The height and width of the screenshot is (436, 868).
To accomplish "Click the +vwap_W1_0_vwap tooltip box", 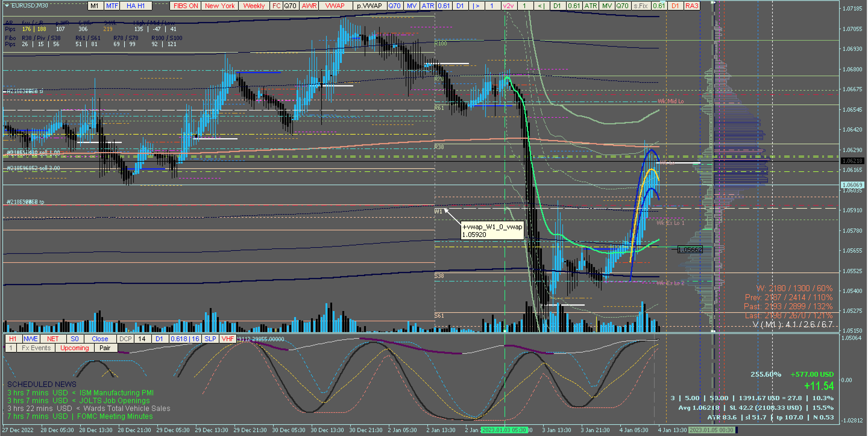I will point(492,231).
